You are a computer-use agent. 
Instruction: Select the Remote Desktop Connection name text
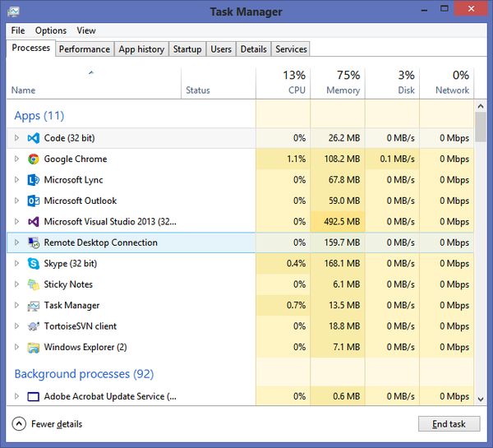[100, 242]
